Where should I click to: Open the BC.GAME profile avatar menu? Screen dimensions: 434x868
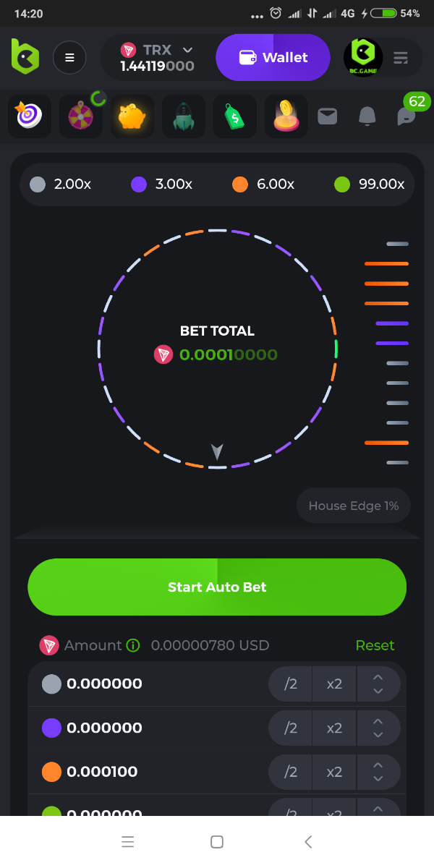(x=363, y=58)
